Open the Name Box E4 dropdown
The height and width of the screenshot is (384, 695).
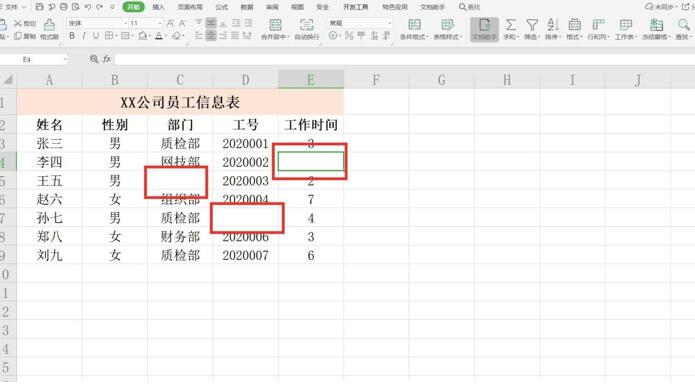pyautogui.click(x=65, y=59)
